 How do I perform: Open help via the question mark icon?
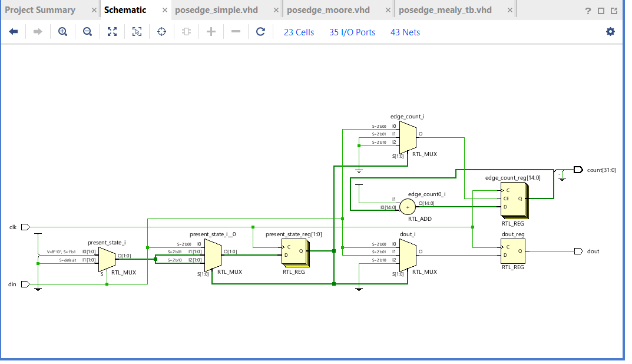pos(588,9)
